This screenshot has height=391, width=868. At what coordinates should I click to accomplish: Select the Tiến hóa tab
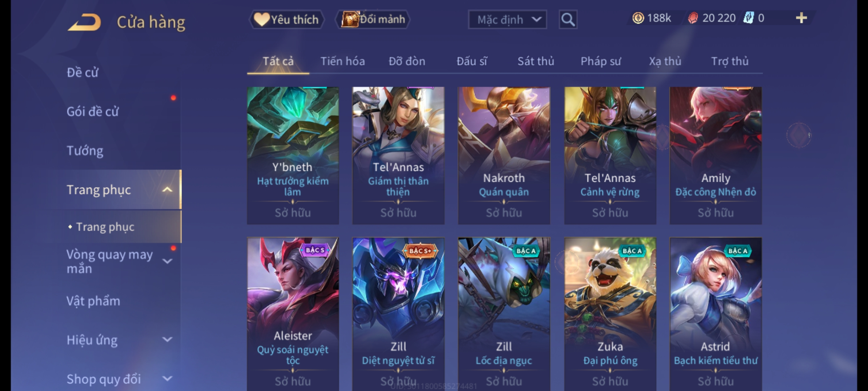pyautogui.click(x=342, y=61)
